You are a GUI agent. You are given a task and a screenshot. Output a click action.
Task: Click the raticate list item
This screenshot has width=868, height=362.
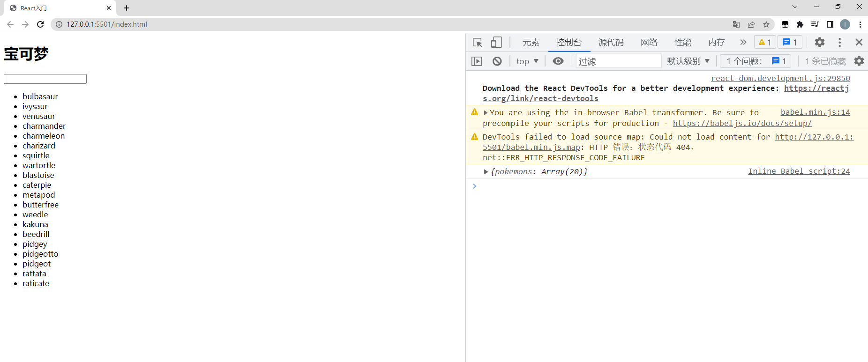(x=36, y=283)
